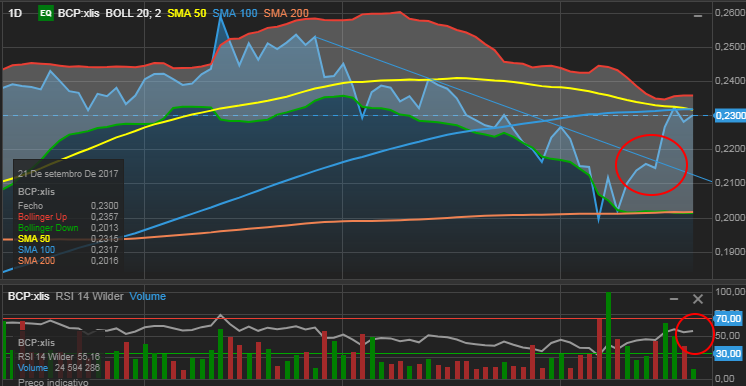Close the RSI volume sub-panel
Viewport: 746px width, 386px height.
coord(697,299)
